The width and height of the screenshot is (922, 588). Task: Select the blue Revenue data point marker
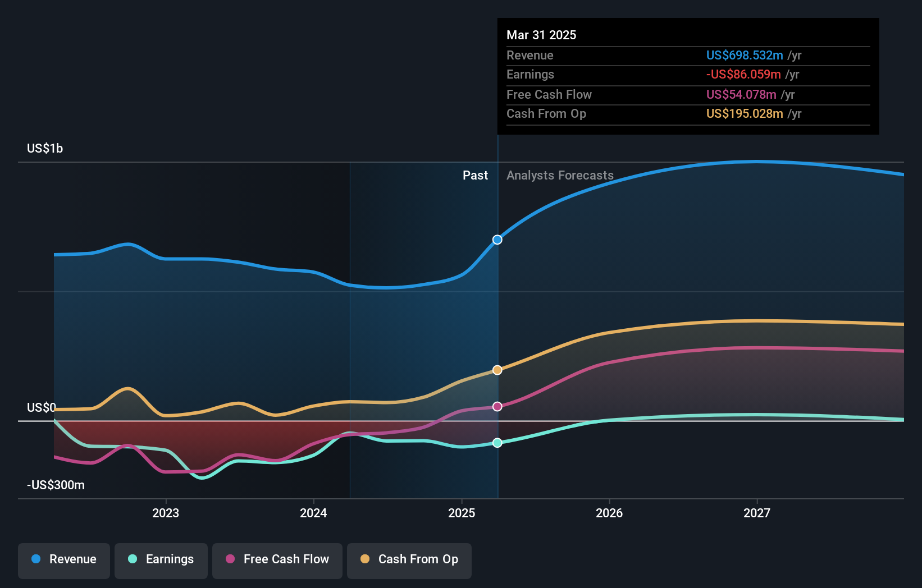pos(497,240)
